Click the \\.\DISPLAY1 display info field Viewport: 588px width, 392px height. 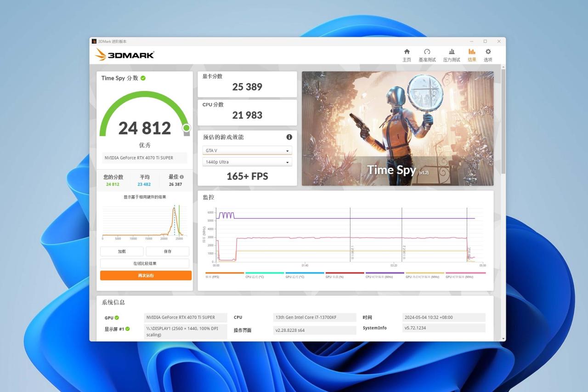(x=186, y=332)
